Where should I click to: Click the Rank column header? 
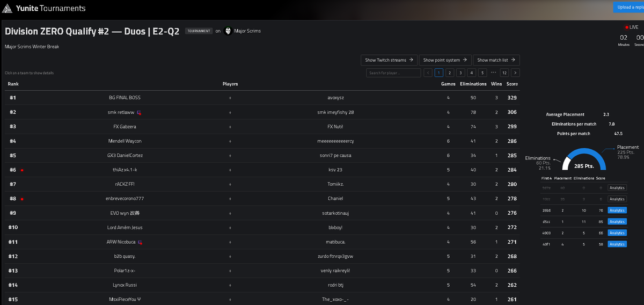pos(13,84)
